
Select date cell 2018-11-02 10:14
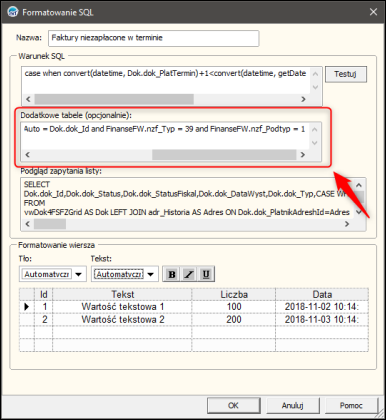(x=322, y=307)
